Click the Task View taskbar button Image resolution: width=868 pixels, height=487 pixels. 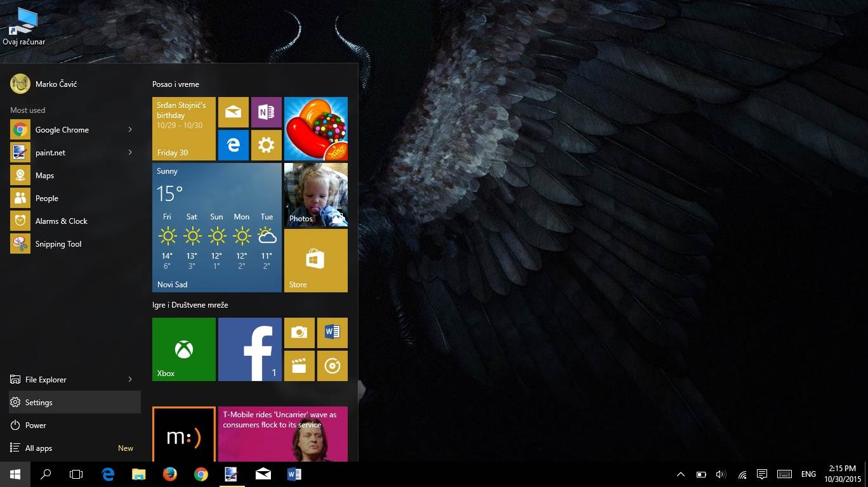76,474
